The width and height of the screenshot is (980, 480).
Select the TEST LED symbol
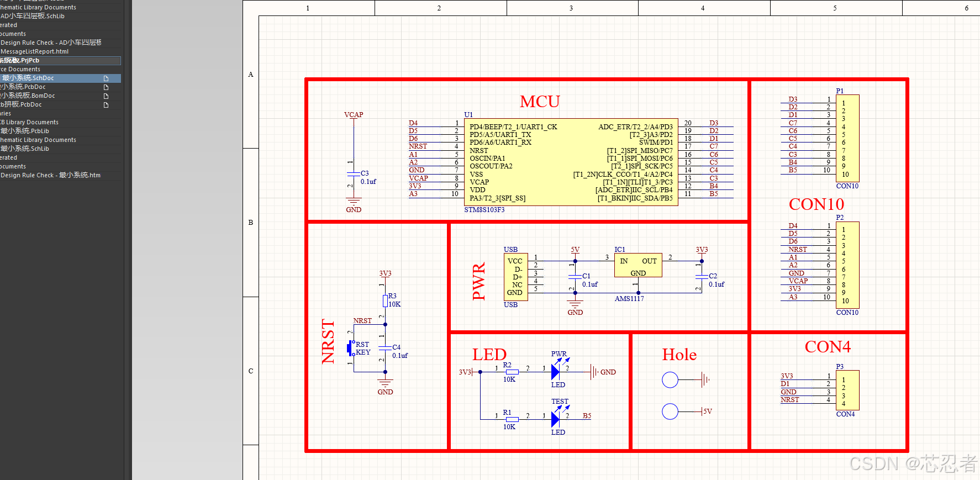[556, 419]
